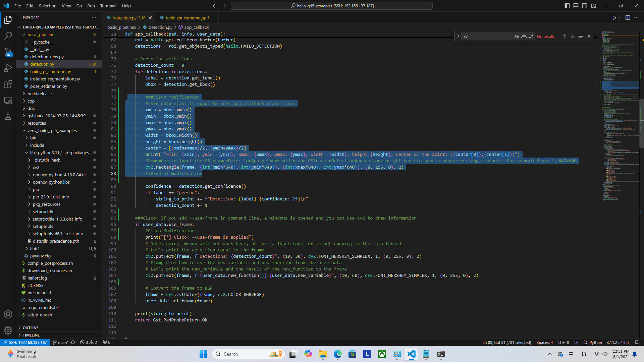Switch to the hailo_rpi_common.py tab

185,18
